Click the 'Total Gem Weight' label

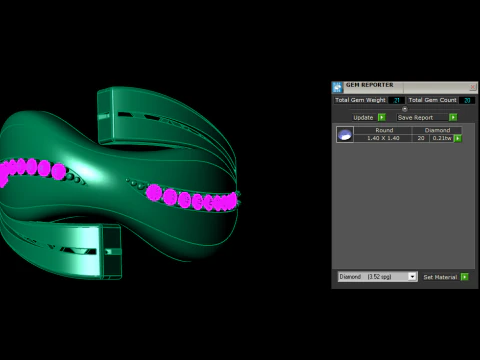pyautogui.click(x=360, y=100)
